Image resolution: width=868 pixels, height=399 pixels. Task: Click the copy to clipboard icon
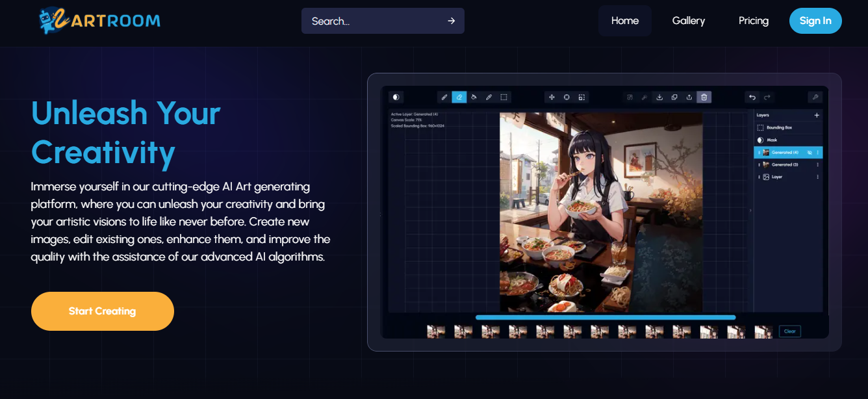(x=674, y=97)
